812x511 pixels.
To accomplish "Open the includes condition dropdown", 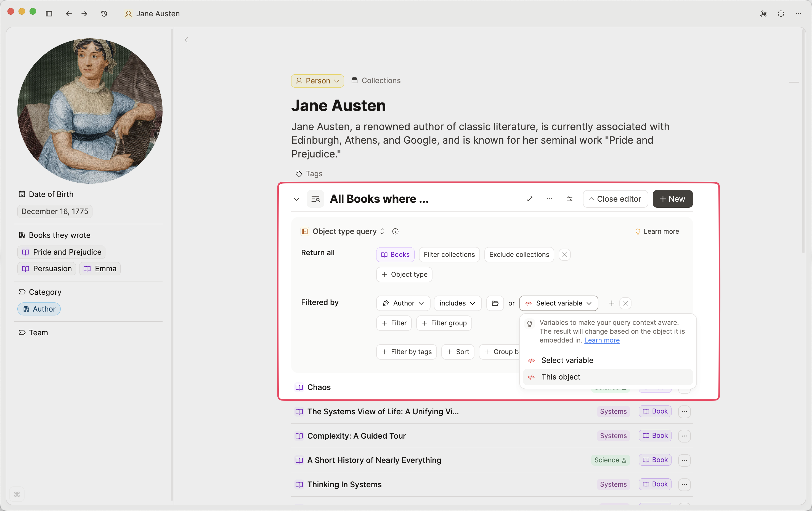I will pos(457,303).
